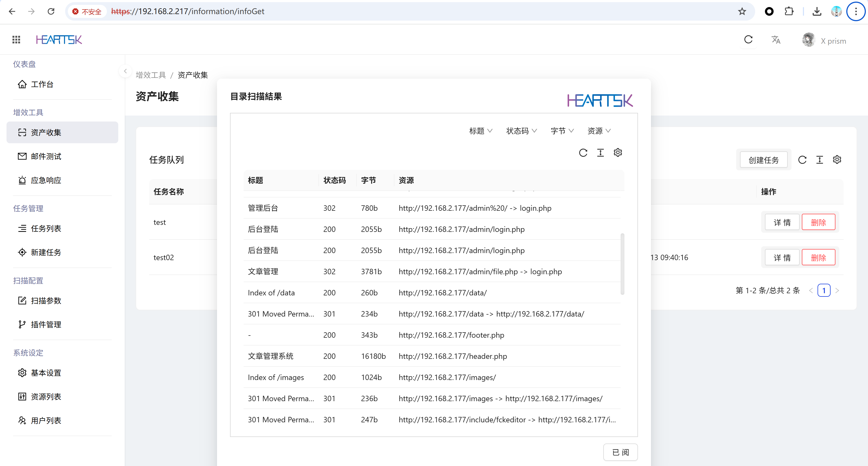
Task: Expand the 状态码 filter dropdown
Action: coord(521,131)
